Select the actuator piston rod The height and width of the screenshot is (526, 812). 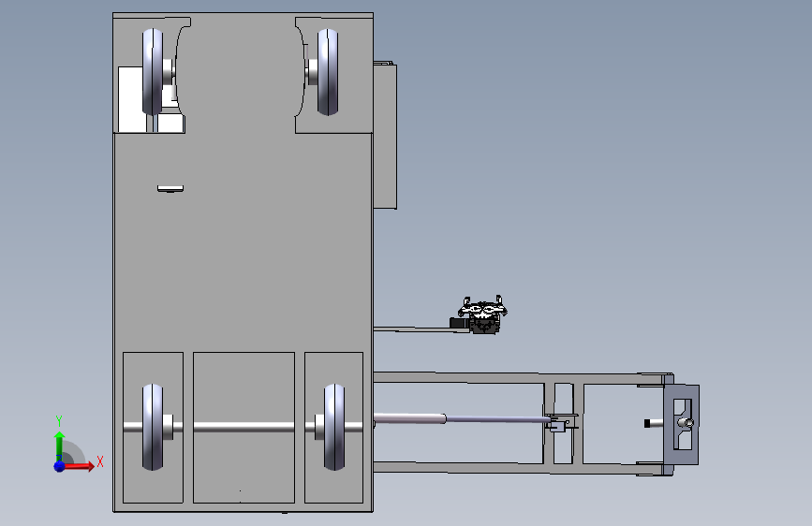[497, 419]
